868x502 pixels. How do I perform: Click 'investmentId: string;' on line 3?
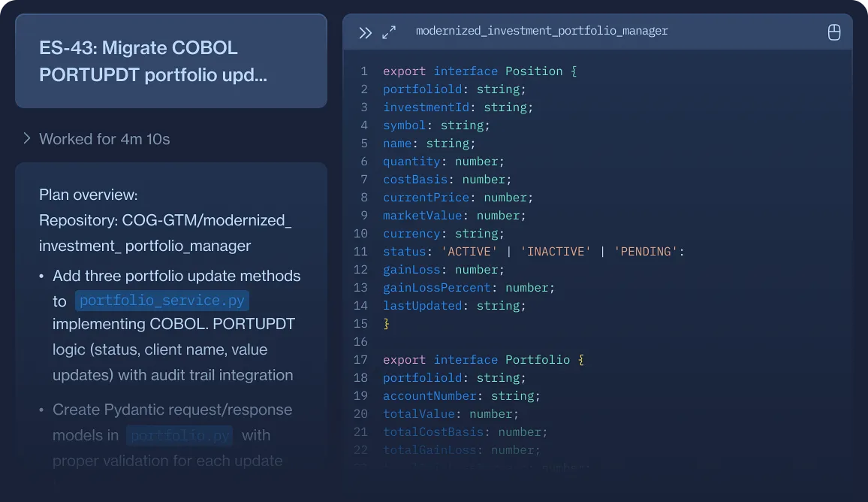[x=458, y=107]
